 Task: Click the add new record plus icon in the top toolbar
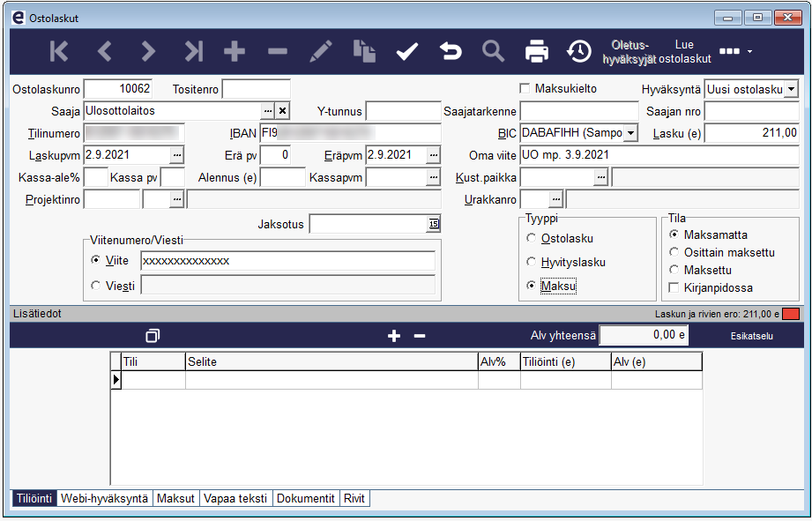point(235,51)
